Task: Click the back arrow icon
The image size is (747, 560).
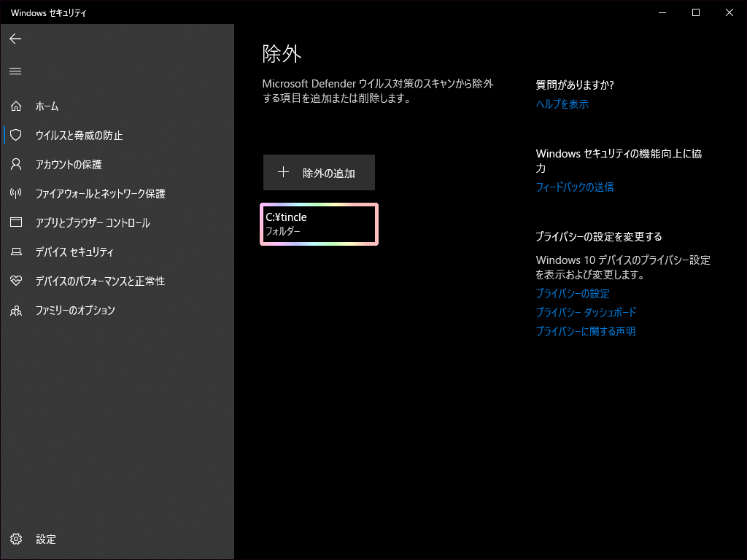Action: [x=15, y=39]
